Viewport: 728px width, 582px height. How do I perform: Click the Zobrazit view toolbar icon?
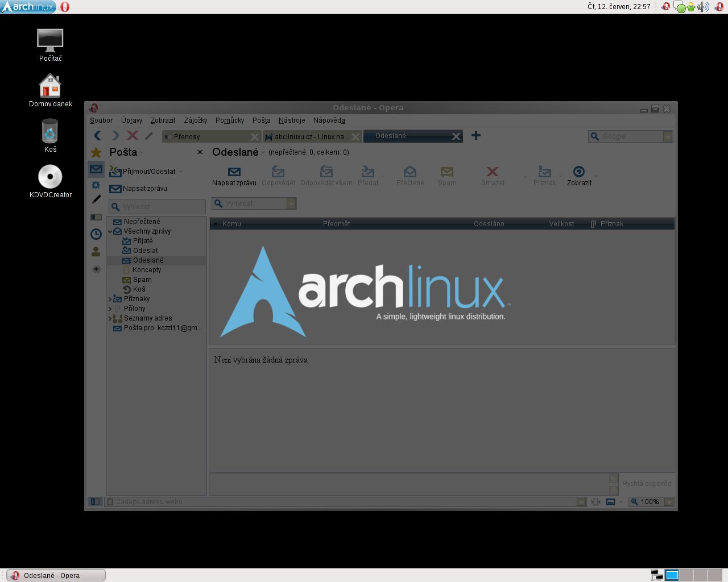point(579,176)
